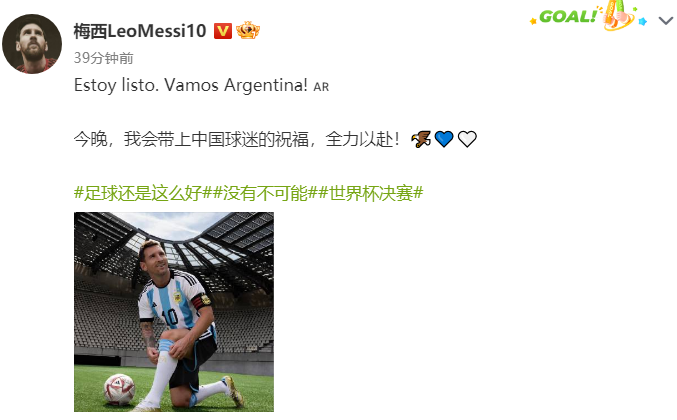Open the 39分钟前 timestamp link
This screenshot has width=677, height=420.
click(x=104, y=58)
